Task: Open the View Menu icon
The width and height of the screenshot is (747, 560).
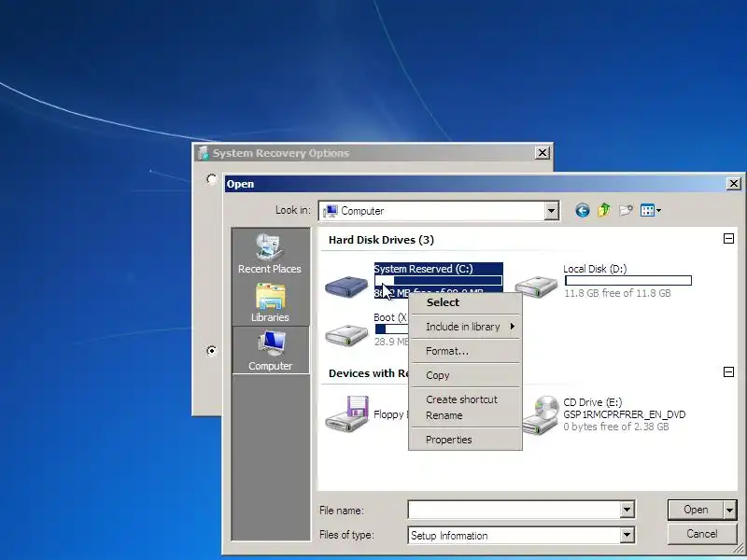Action: pos(650,210)
